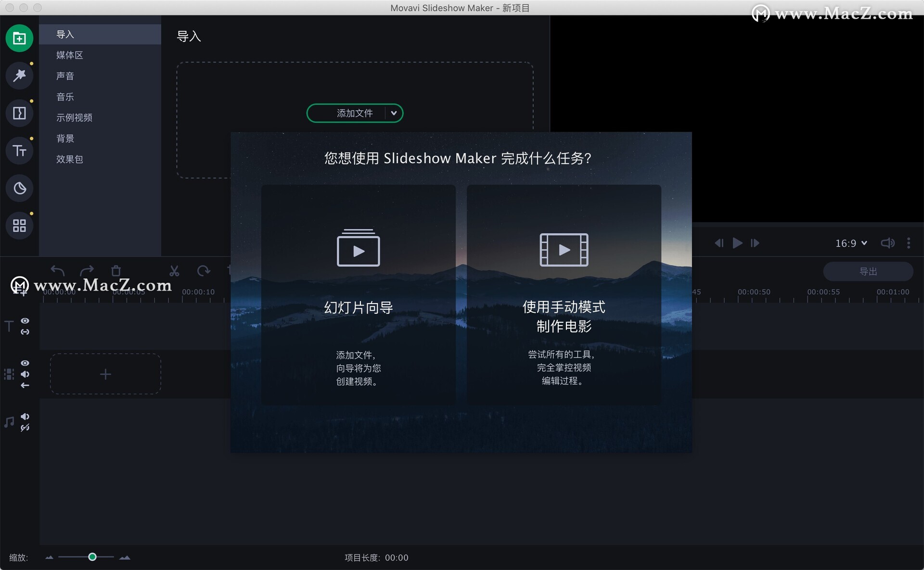Open the Titles text sidebar icon
Viewport: 924px width, 570px height.
19,151
